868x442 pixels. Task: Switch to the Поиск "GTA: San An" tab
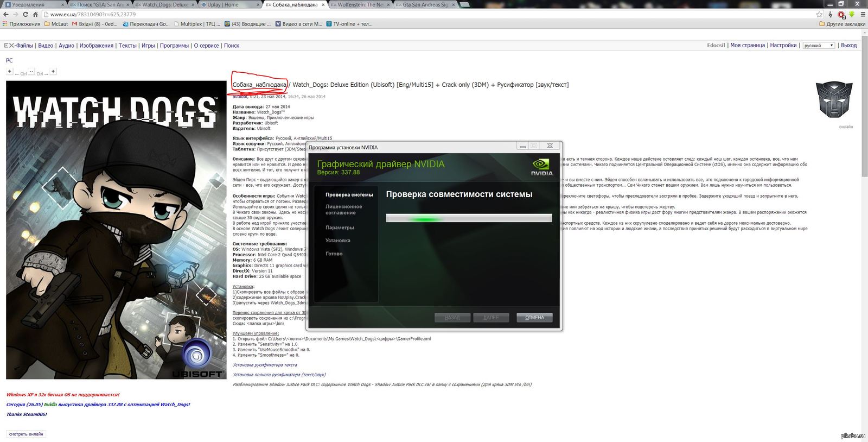point(100,4)
